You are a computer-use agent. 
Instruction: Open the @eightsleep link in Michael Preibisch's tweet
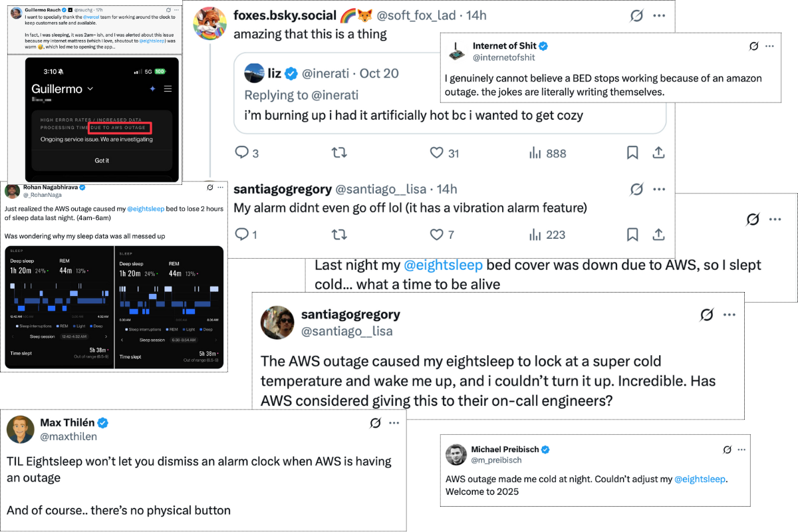click(x=700, y=479)
